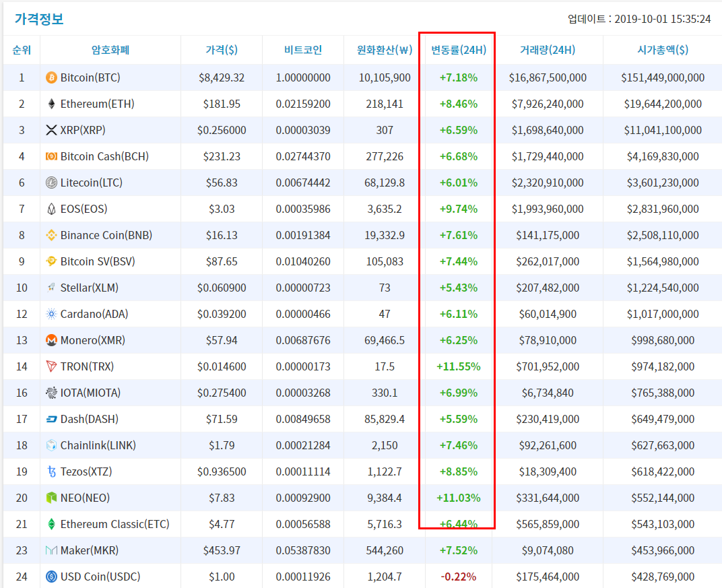Viewport: 722px width, 588px height.
Task: Click the Stellar rocket icon
Action: click(51, 288)
